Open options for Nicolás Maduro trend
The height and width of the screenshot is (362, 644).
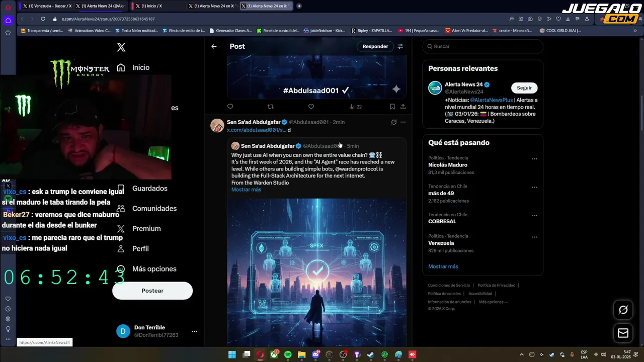tap(534, 159)
